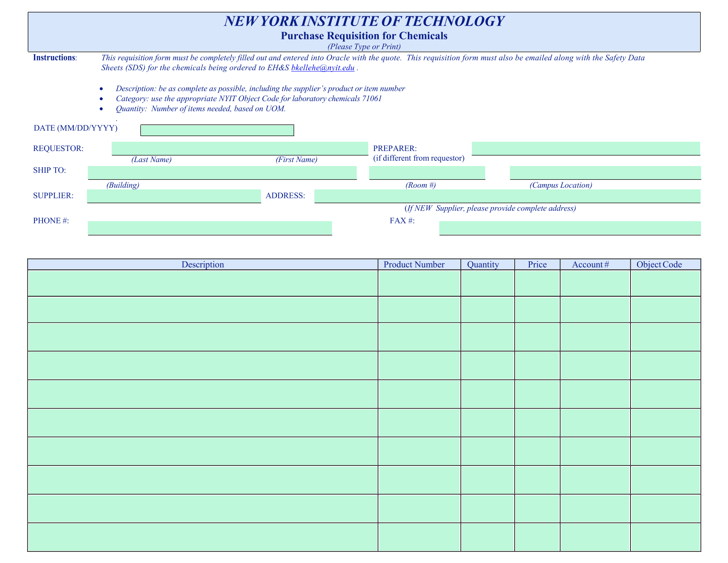Click the first row Object Code cell
728x563 pixels.
[666, 283]
